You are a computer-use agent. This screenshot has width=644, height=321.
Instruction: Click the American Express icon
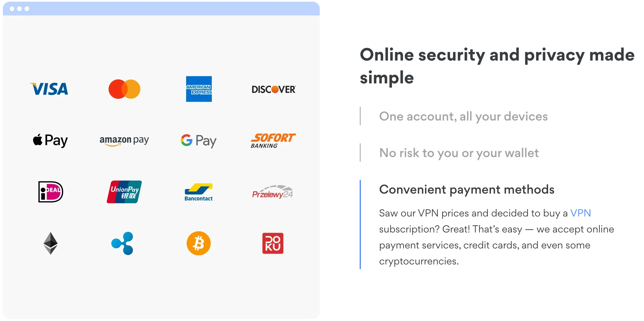199,89
